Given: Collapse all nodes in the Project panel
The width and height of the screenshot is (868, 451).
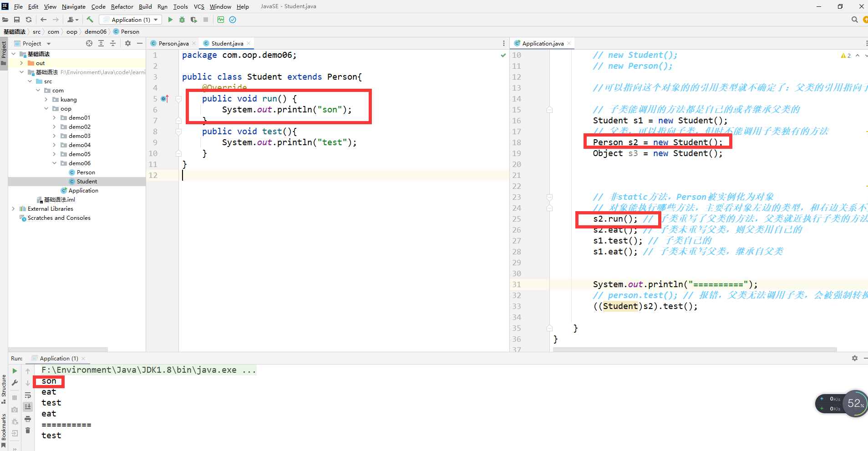Looking at the screenshot, I should click(113, 43).
